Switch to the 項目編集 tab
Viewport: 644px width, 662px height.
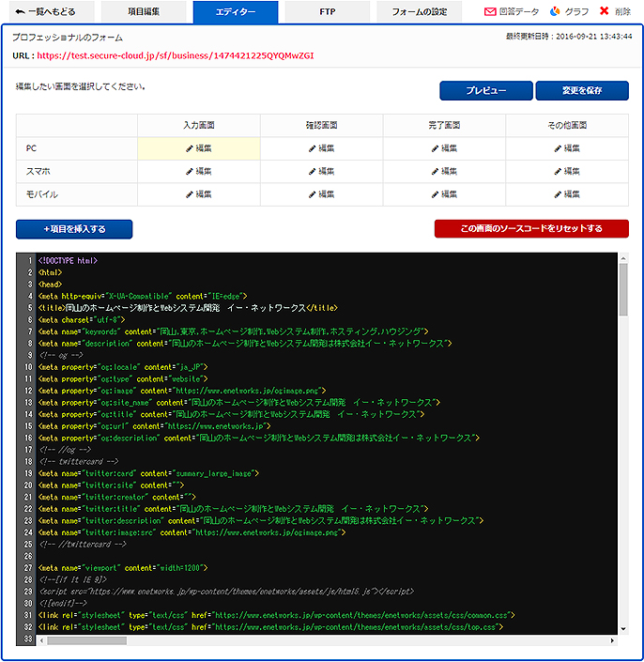(x=144, y=11)
